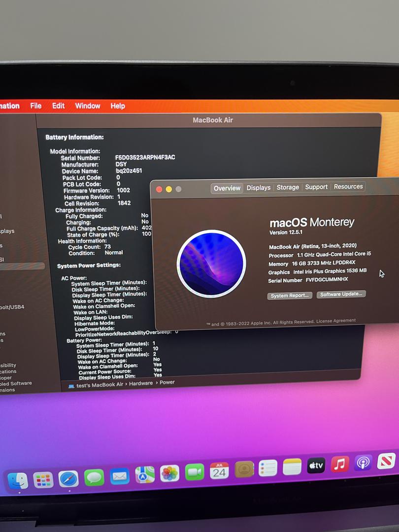Image resolution: width=399 pixels, height=532 pixels.
Task: Open Launchpad in the Dock
Action: 43,480
